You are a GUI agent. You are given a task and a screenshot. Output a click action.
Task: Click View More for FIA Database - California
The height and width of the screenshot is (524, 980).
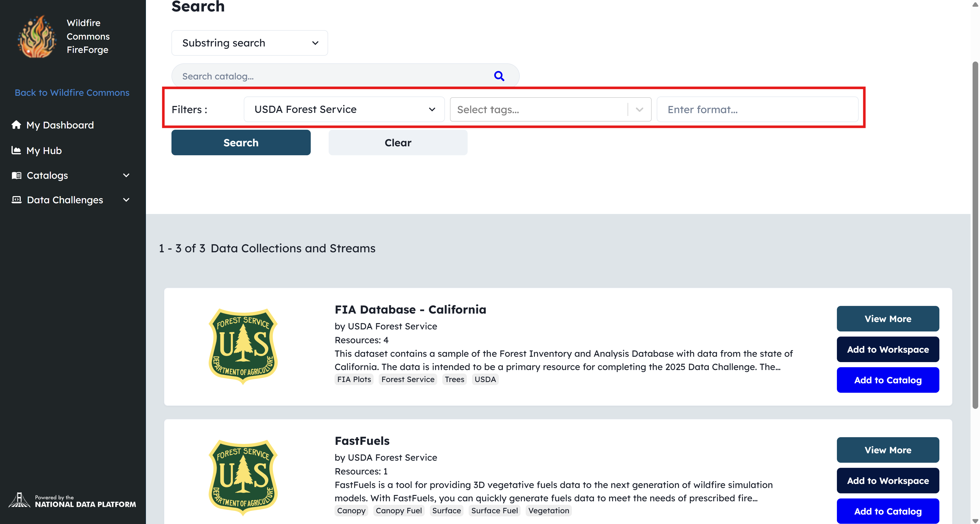coord(887,319)
